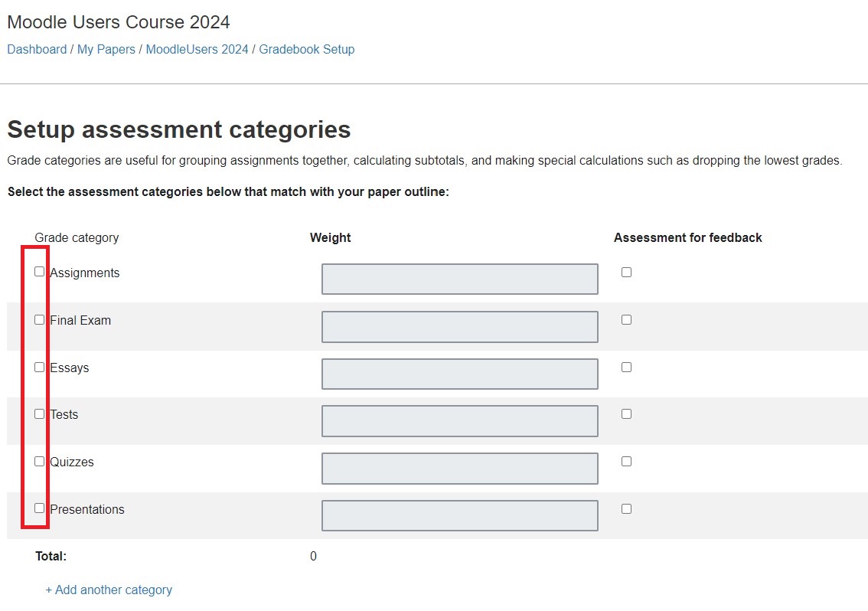Enable the Tests grade category checkbox
Screen dimensions: 868x611
click(x=39, y=413)
